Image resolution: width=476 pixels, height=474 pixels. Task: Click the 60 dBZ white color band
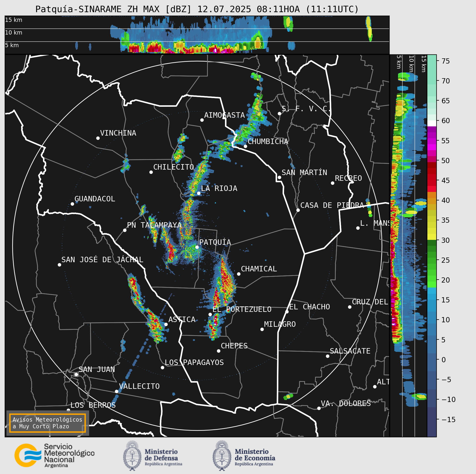tap(432, 123)
